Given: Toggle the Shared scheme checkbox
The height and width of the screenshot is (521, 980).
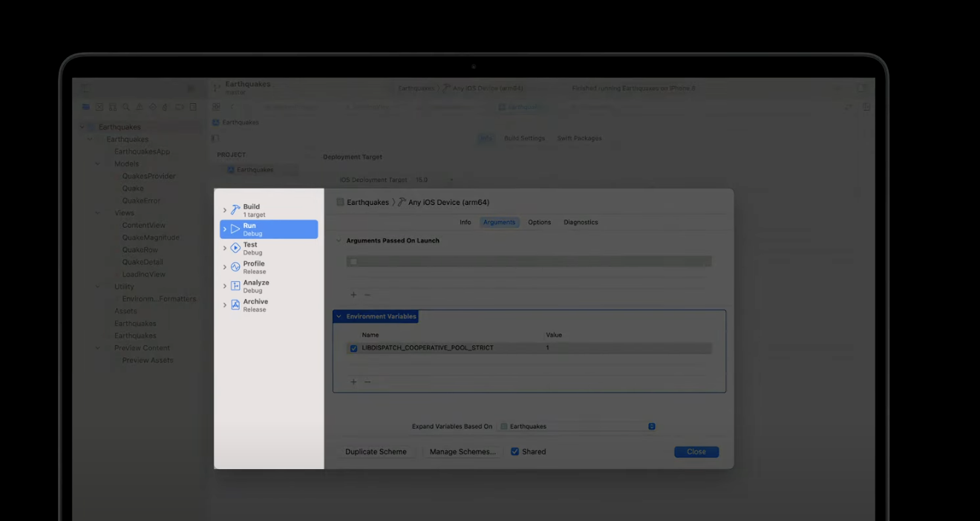Looking at the screenshot, I should 514,451.
